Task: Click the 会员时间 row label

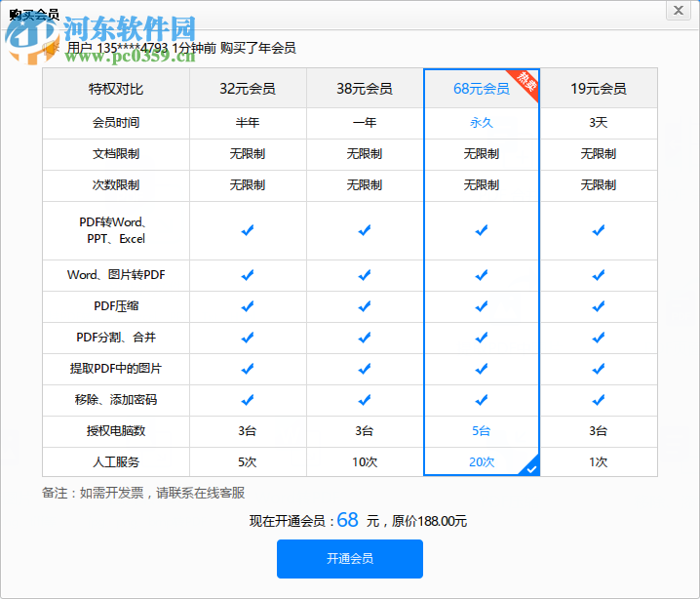Action: pyautogui.click(x=116, y=122)
